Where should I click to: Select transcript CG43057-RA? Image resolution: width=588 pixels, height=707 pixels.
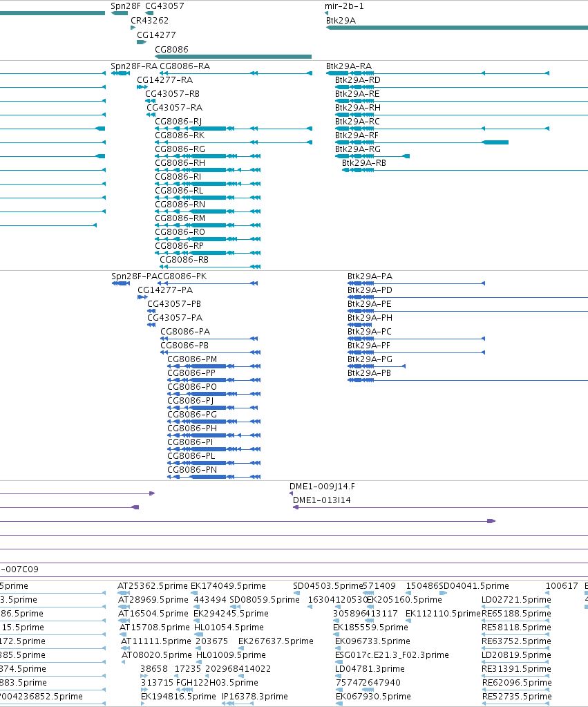(x=174, y=108)
